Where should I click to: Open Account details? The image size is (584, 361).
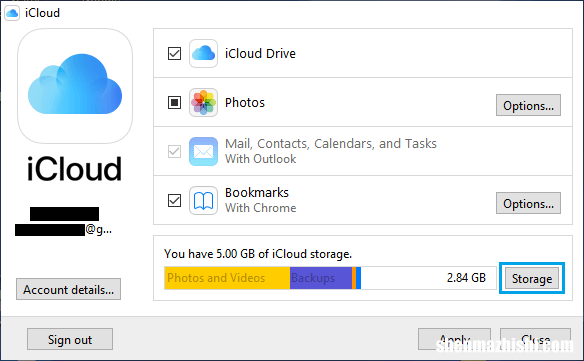(69, 289)
